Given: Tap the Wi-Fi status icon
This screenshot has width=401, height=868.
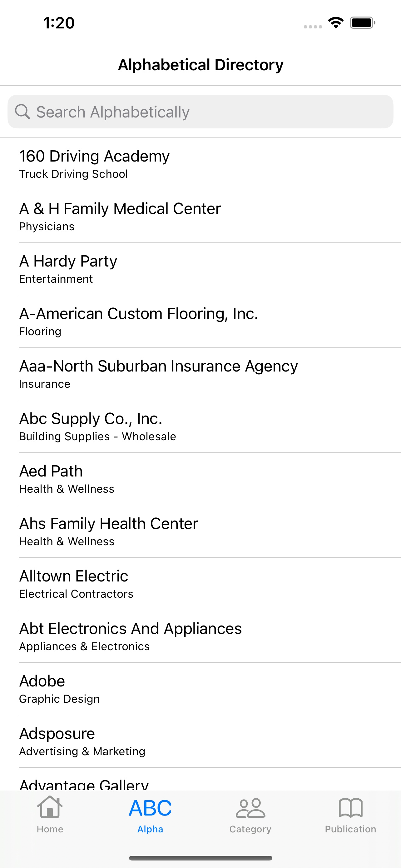Looking at the screenshot, I should click(x=336, y=22).
